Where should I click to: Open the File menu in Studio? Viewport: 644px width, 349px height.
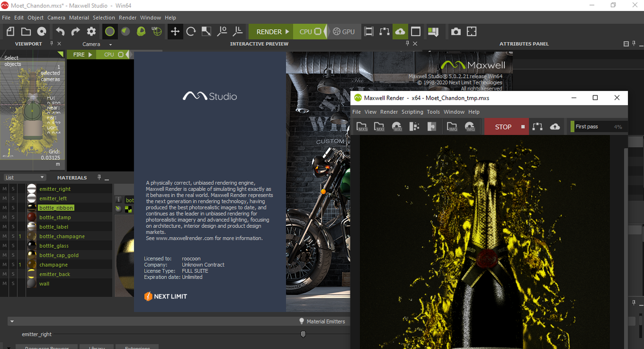click(6, 18)
